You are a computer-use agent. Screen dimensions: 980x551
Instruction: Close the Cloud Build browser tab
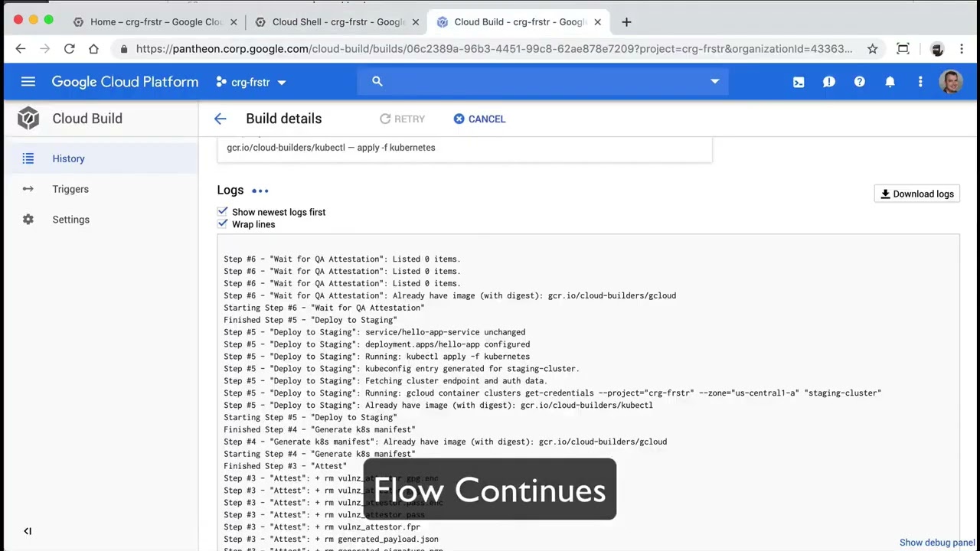pyautogui.click(x=598, y=22)
